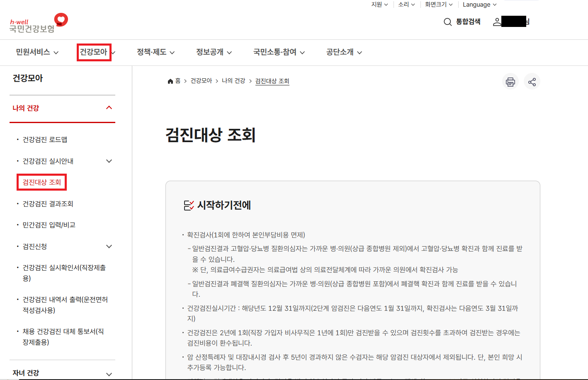Open 통합검색 search with the magnifier icon

(x=447, y=22)
